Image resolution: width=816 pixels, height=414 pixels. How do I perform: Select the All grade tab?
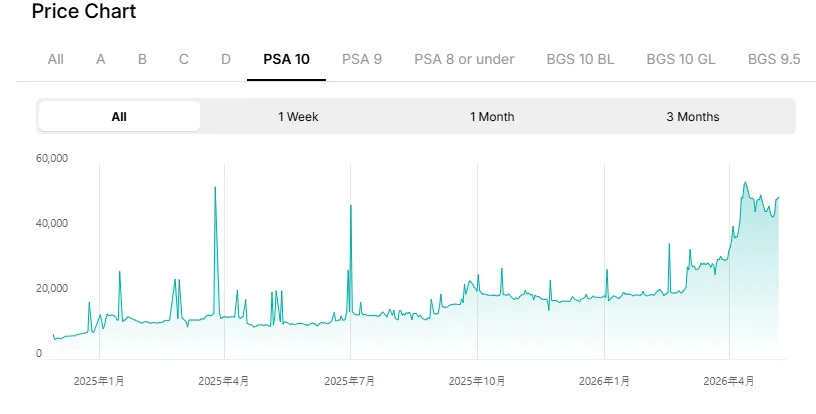(x=56, y=59)
